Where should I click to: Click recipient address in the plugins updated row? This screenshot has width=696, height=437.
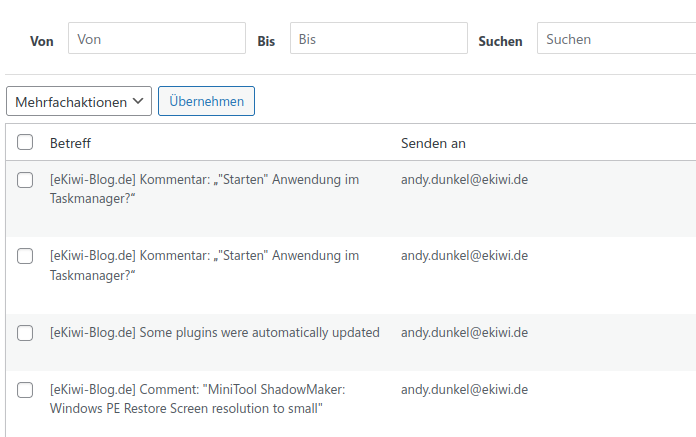click(464, 333)
